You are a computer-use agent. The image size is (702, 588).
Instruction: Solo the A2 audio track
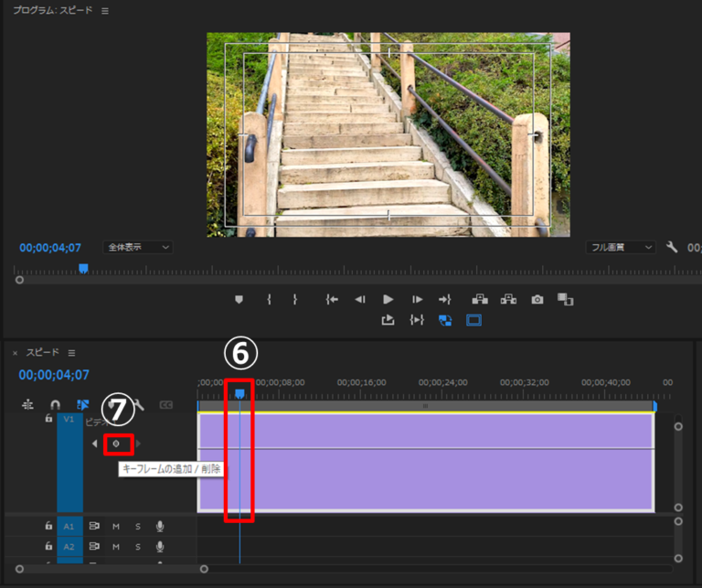point(138,546)
